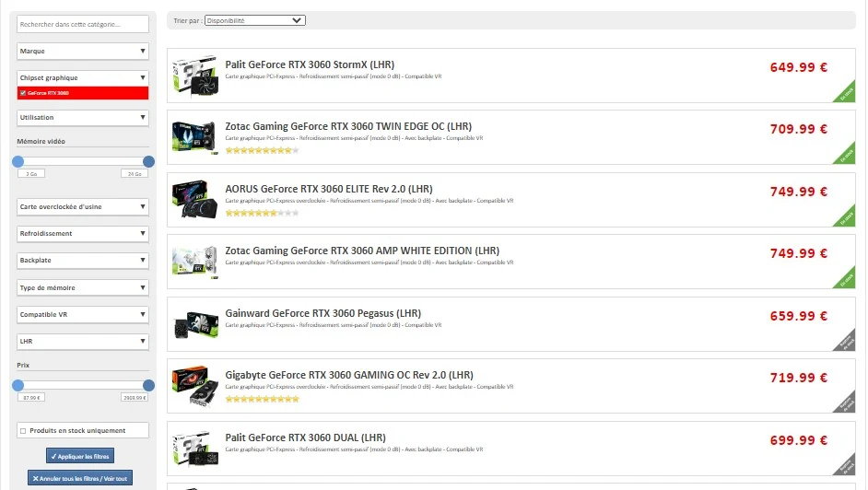Screen dimensions: 868x490
Task: Uncheck the GeForce RTX 3060 chipset filter
Action: (x=23, y=93)
